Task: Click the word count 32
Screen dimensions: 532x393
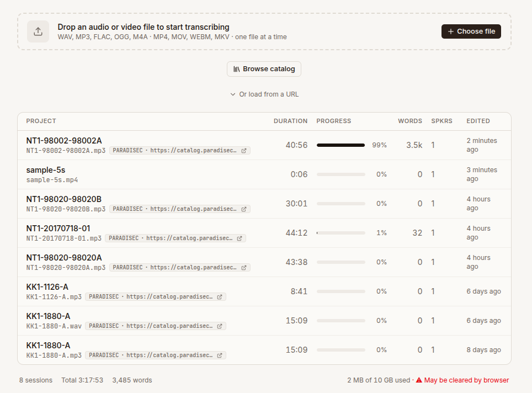Action: pos(417,233)
